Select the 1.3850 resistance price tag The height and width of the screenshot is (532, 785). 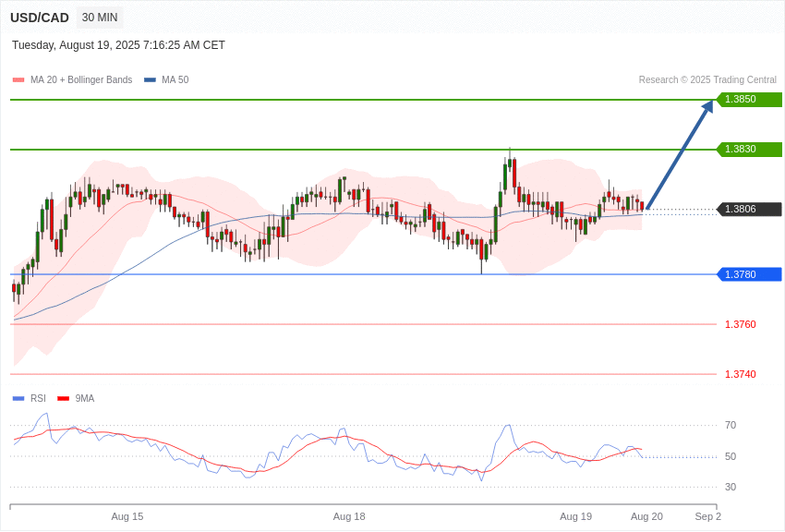tap(750, 99)
